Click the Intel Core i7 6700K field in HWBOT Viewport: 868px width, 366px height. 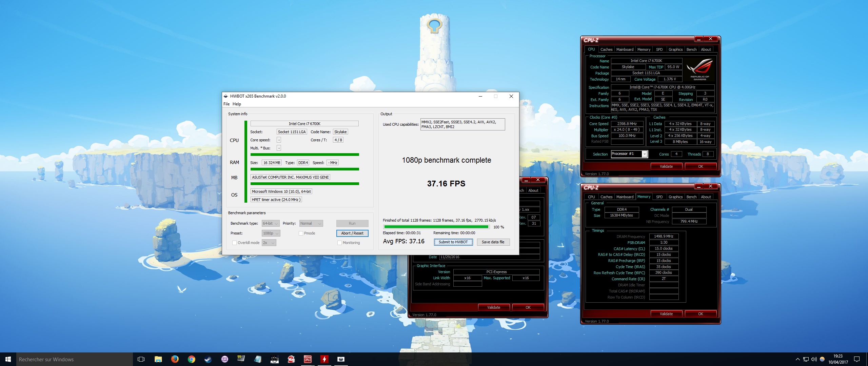tap(304, 124)
